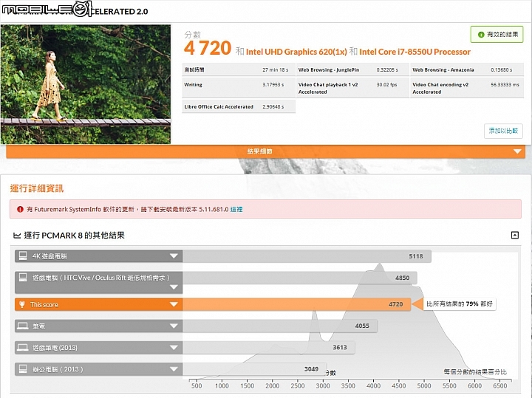Viewport: 532px width, 398px height.
Task: Click the 2.90648 s Calc value
Action: point(273,107)
